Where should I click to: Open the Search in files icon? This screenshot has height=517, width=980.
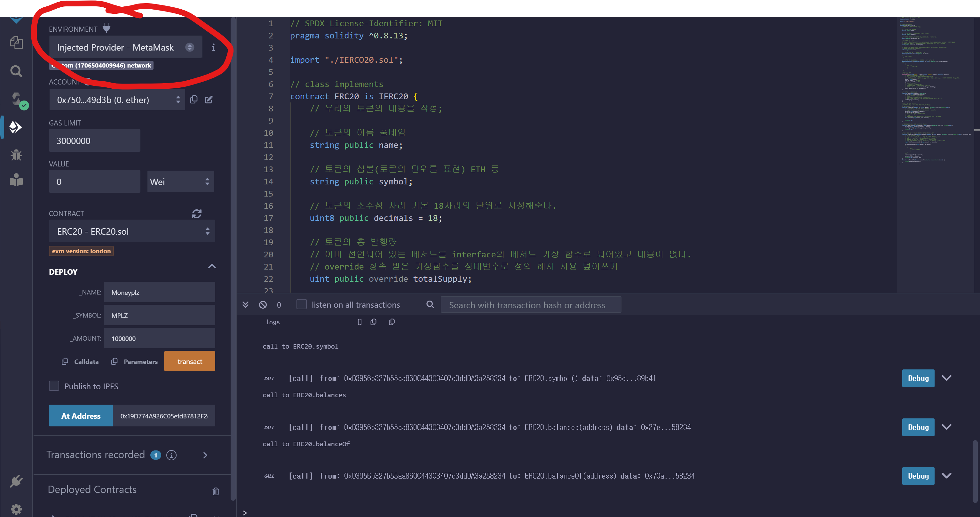tap(16, 71)
